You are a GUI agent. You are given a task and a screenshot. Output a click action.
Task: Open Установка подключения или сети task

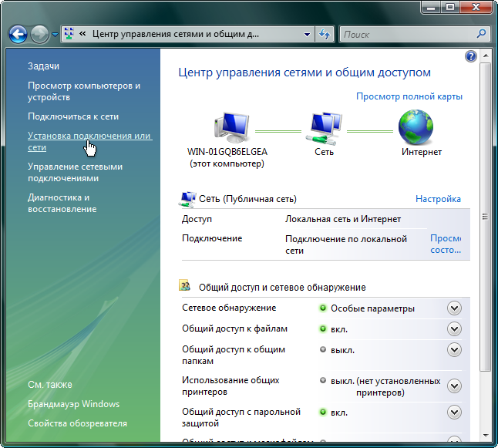[90, 141]
